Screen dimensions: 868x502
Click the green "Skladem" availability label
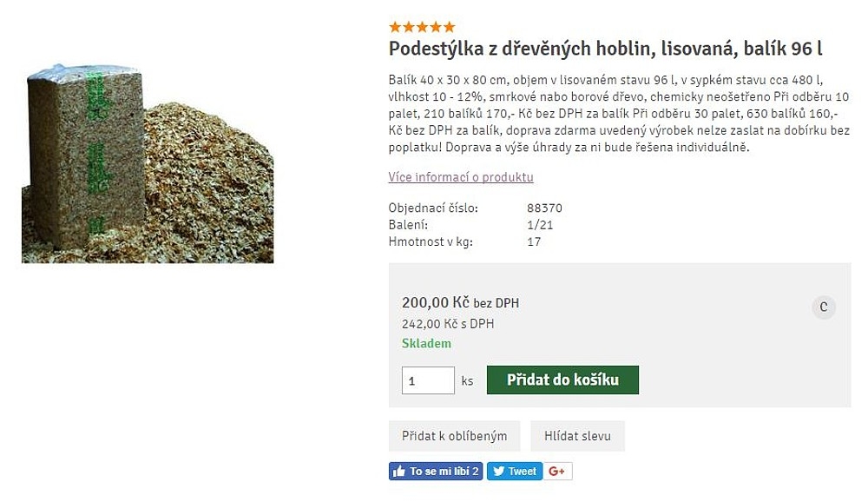click(426, 343)
